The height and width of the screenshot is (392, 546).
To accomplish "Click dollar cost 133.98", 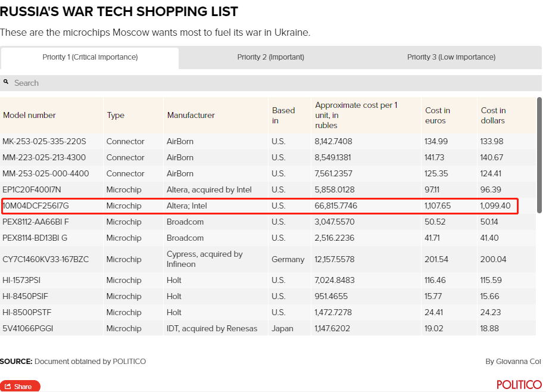I will 492,141.
